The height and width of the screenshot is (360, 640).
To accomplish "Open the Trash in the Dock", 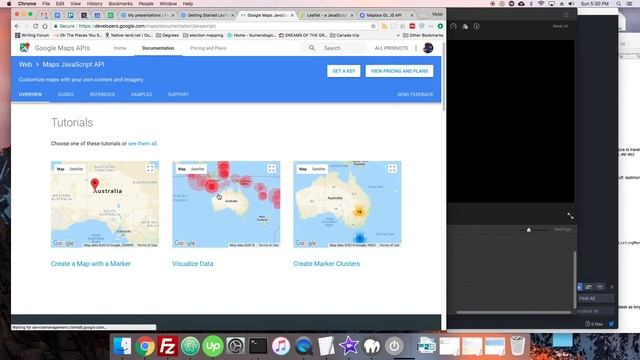I will tap(518, 346).
